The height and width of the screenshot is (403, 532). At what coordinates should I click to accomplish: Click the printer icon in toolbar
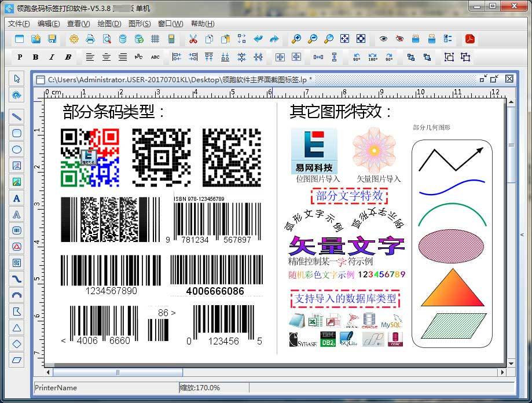(x=90, y=39)
